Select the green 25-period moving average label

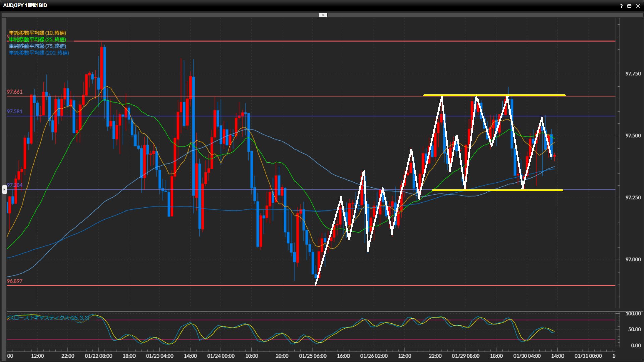pos(37,39)
